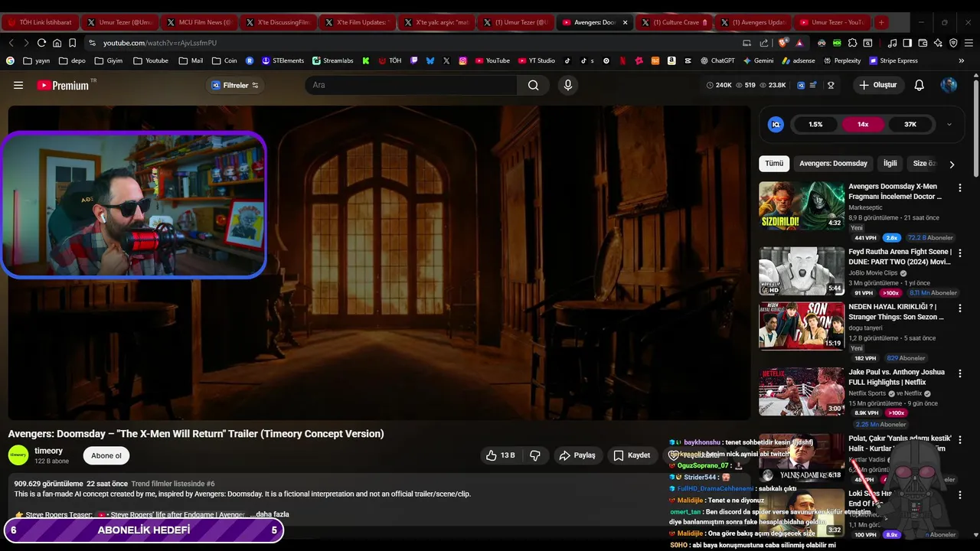The image size is (980, 551).
Task: Open the YT Studio bookmark
Action: coord(535,60)
